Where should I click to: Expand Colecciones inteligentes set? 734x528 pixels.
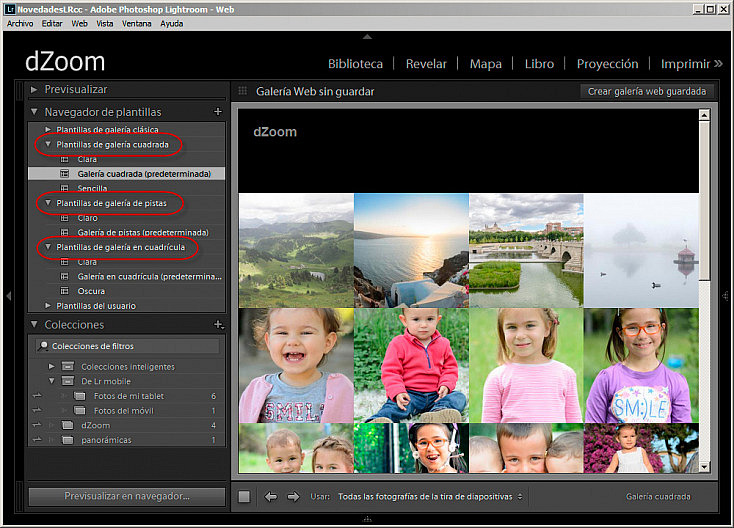(x=51, y=366)
